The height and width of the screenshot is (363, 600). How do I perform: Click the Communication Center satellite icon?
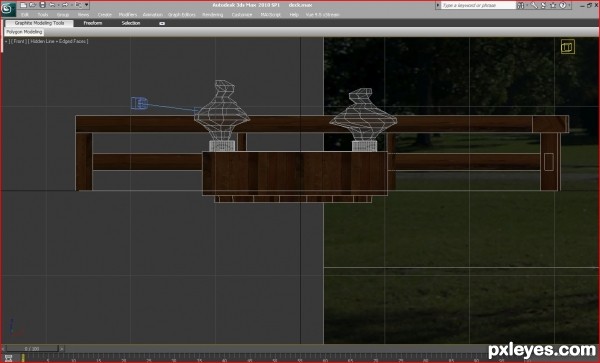[x=543, y=5]
